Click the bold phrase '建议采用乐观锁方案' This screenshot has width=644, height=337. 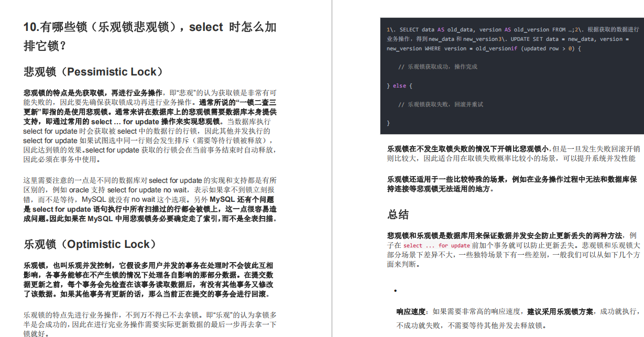coord(561,311)
